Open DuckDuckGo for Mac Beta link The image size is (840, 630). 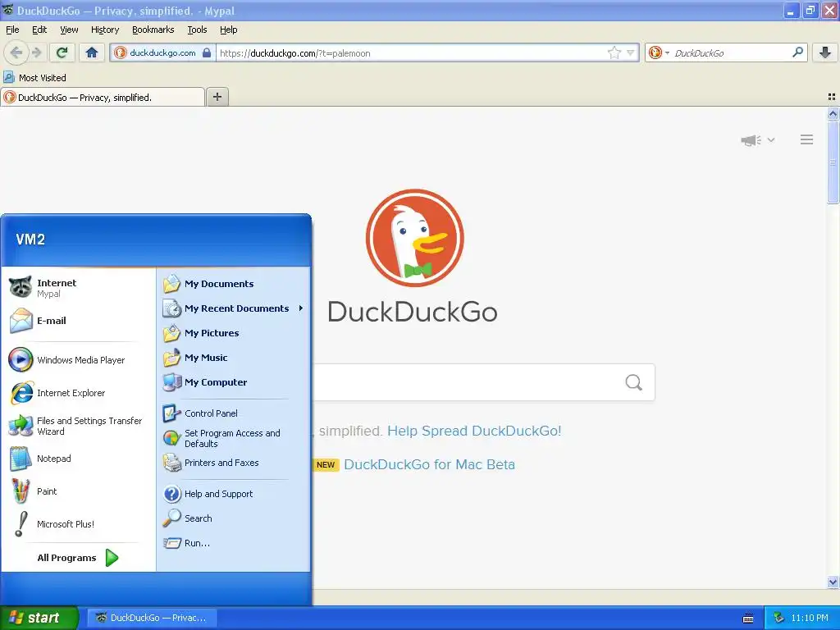pos(429,464)
